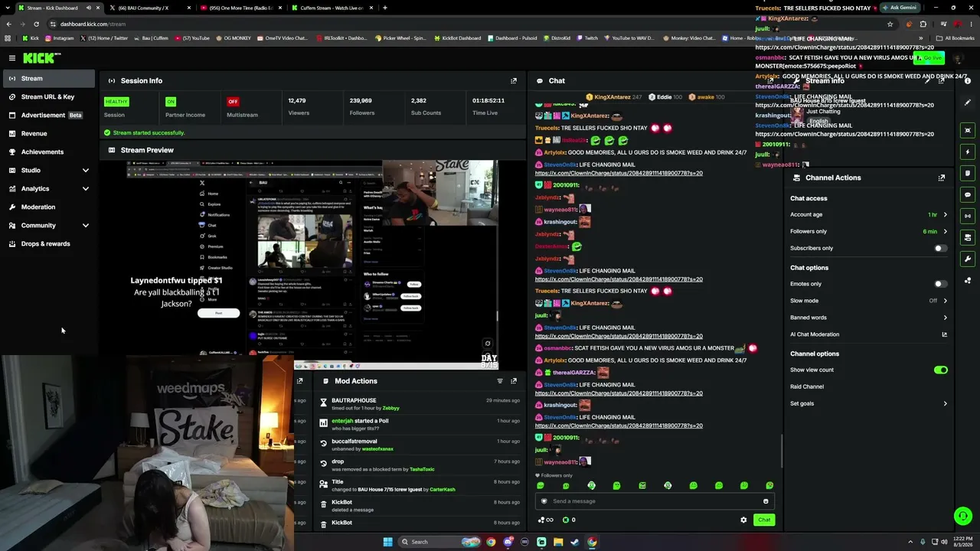
Task: Open Achievements in the sidebar
Action: pos(49,152)
